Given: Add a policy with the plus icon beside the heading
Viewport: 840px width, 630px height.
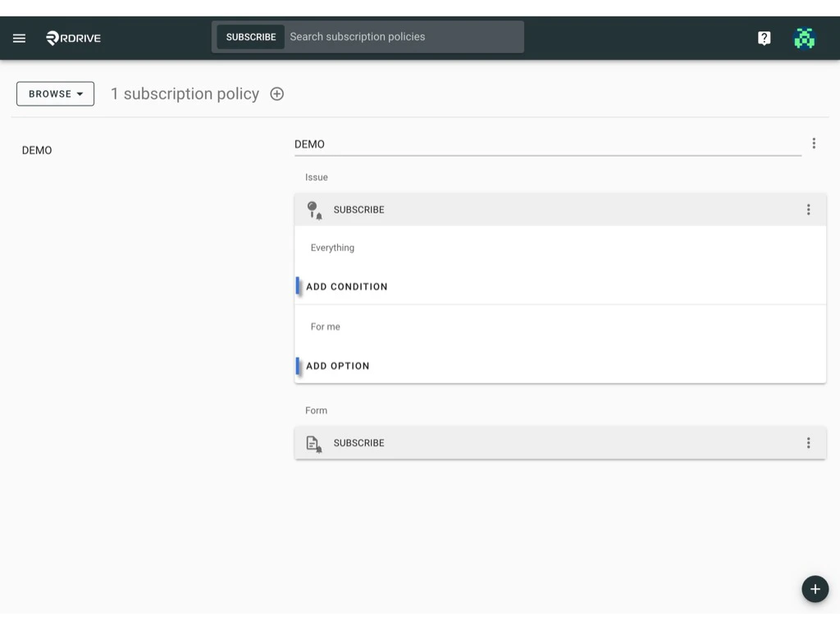Looking at the screenshot, I should [276, 94].
